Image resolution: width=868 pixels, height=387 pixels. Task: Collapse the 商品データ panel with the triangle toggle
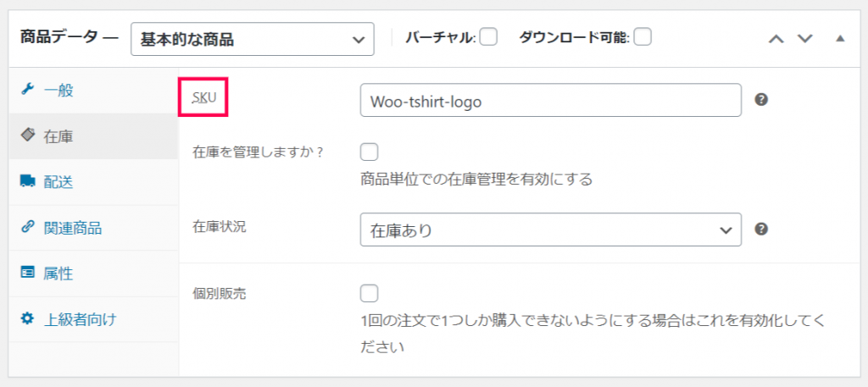click(x=840, y=39)
